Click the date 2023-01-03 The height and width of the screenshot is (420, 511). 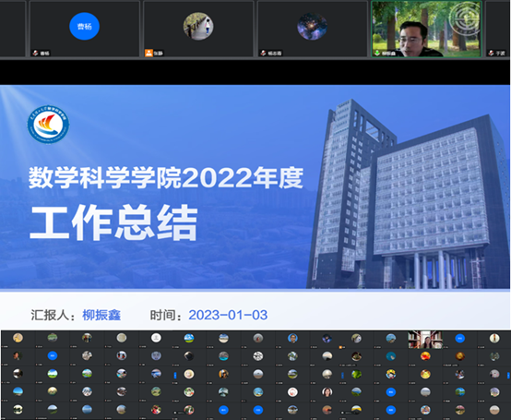pos(228,315)
